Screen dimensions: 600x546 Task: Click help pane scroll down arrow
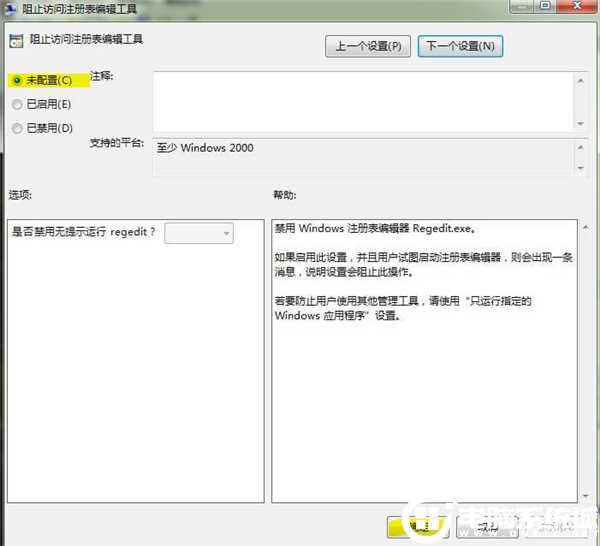585,496
